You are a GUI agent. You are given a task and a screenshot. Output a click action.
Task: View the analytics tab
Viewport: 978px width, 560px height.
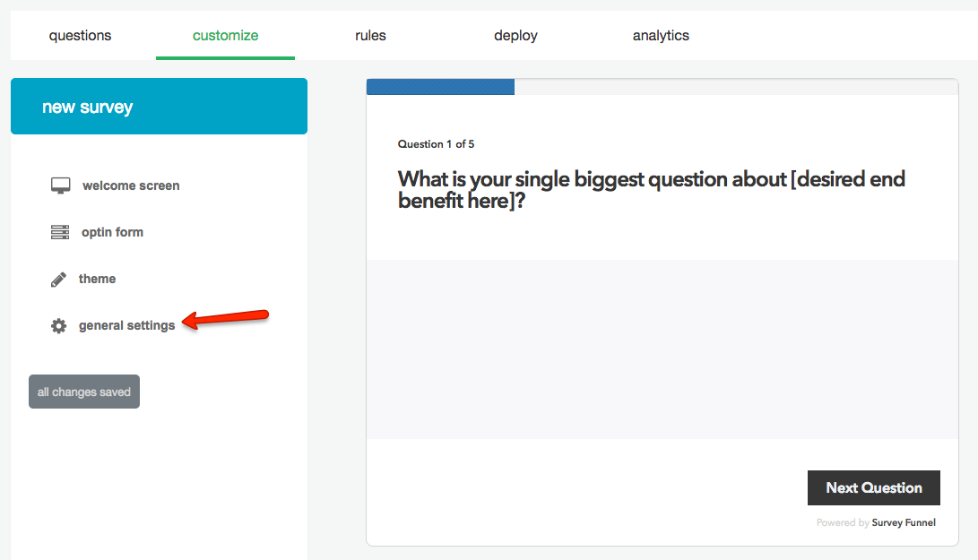coord(661,36)
